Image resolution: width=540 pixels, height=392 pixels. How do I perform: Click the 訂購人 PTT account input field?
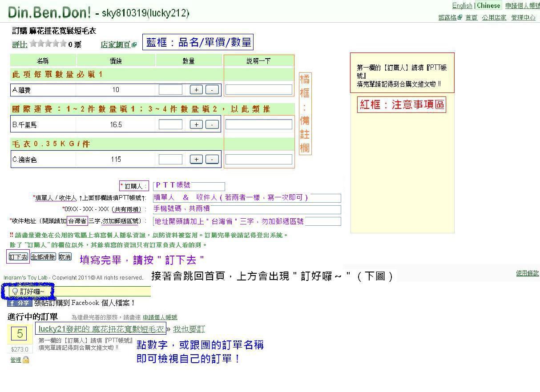(189, 186)
